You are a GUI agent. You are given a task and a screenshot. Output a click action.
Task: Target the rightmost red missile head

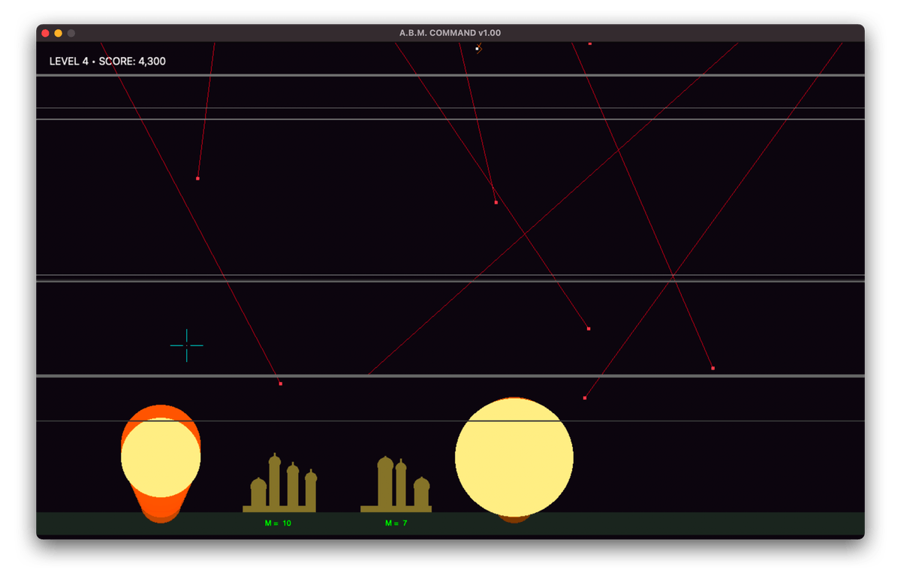pyautogui.click(x=713, y=368)
